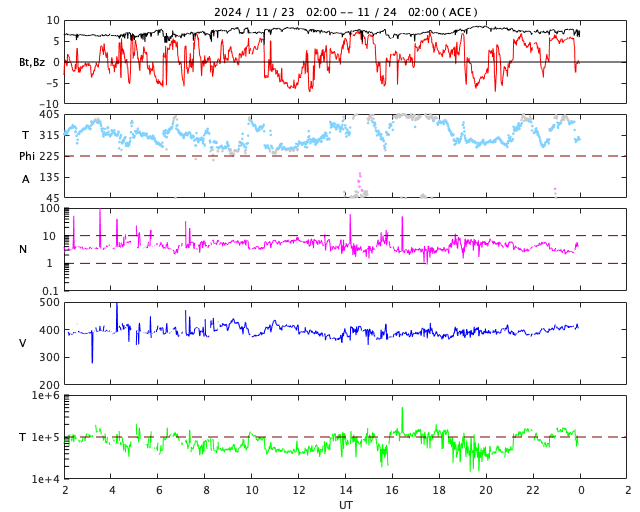Click the magenta dots cluster in the Phi panel
640x512 pixels.
[359, 184]
